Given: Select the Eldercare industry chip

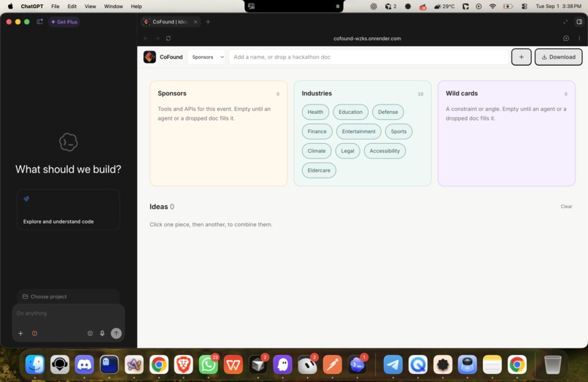Looking at the screenshot, I should coord(319,170).
